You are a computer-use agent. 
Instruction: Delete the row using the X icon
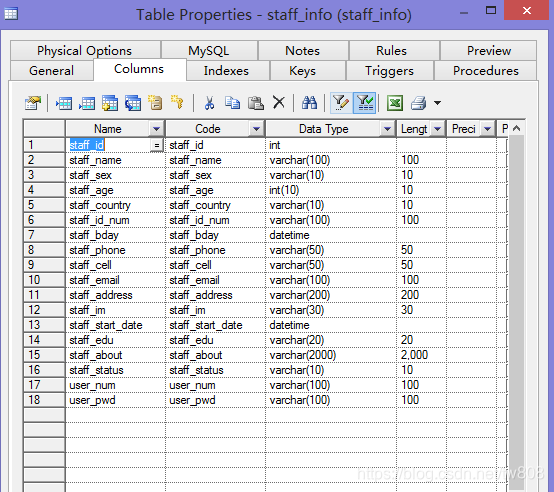(x=279, y=103)
